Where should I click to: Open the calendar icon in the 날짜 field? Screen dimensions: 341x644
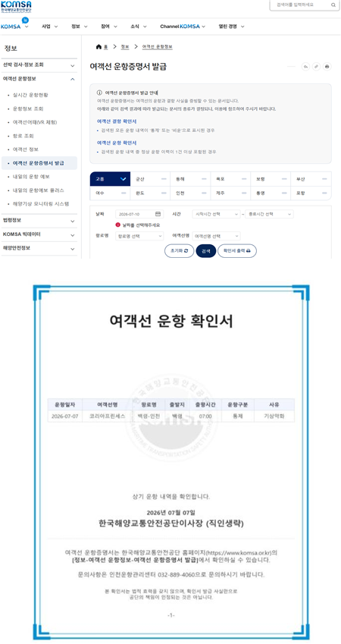click(158, 214)
